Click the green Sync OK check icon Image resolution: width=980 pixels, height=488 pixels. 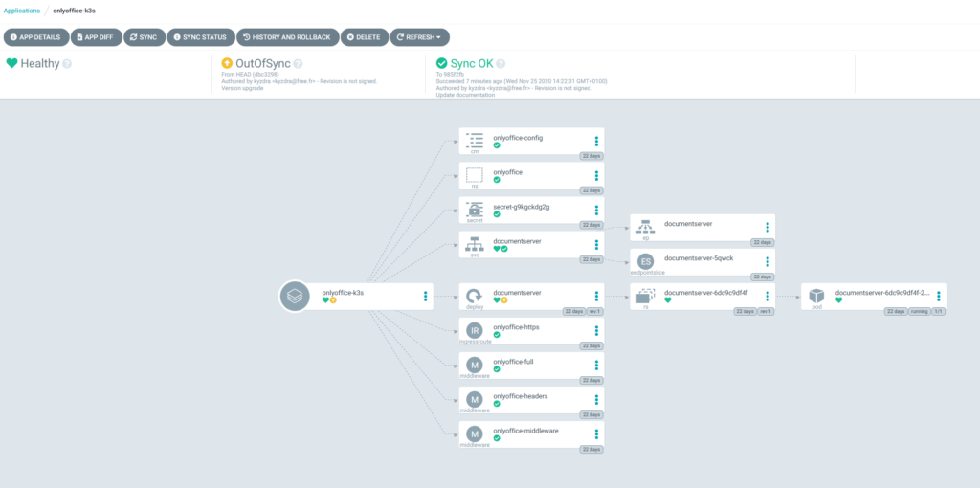coord(442,63)
